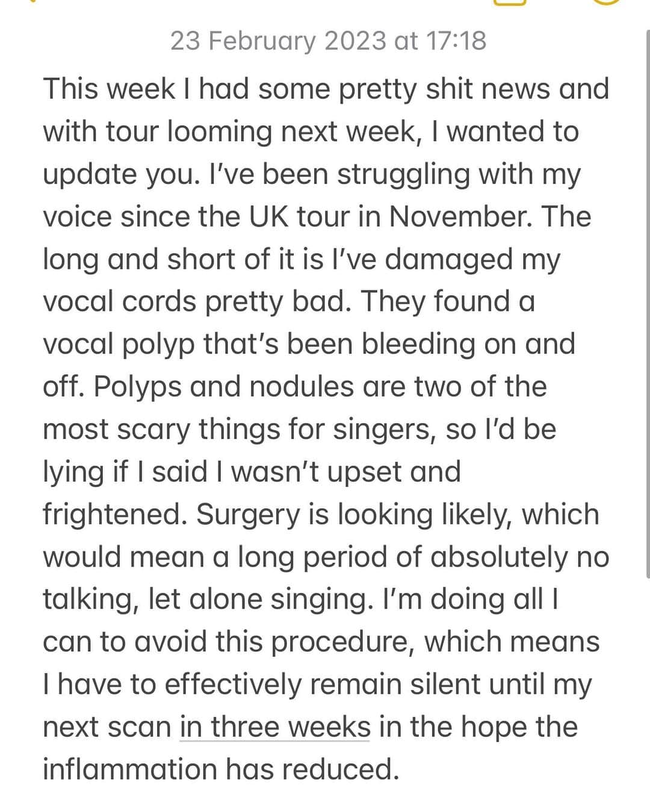Open the more options circle icon
This screenshot has height=812, width=650.
[605, 2]
